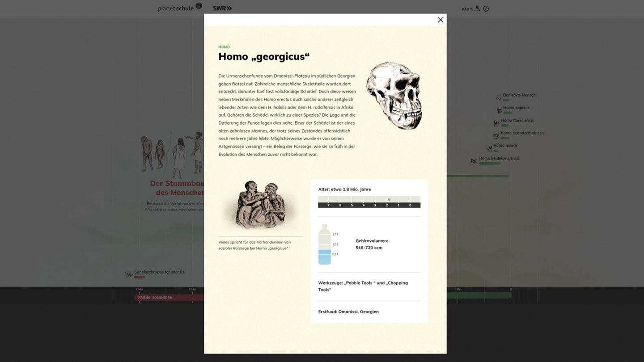Viewport: 644px width, 362px height.
Task: Click the 1 Mio mark on bottom timeline
Action: click(458, 290)
